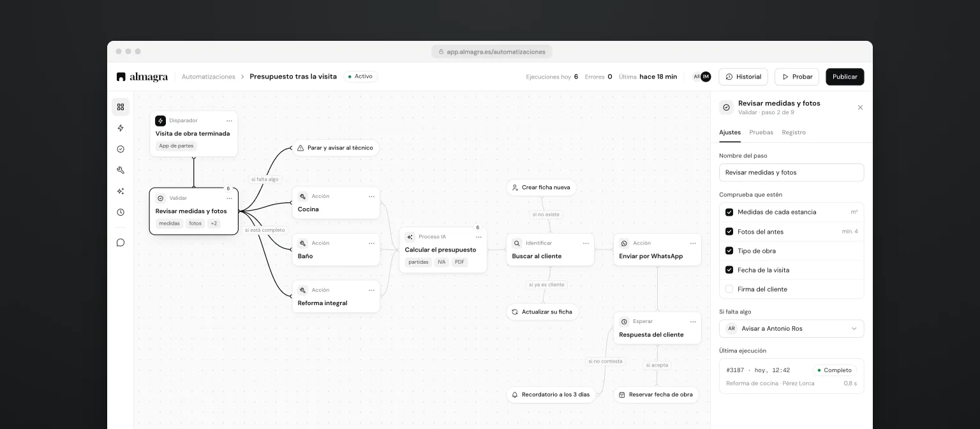
Task: Open the three-dot menu on the 'Respuesta del cliente' node
Action: [693, 322]
